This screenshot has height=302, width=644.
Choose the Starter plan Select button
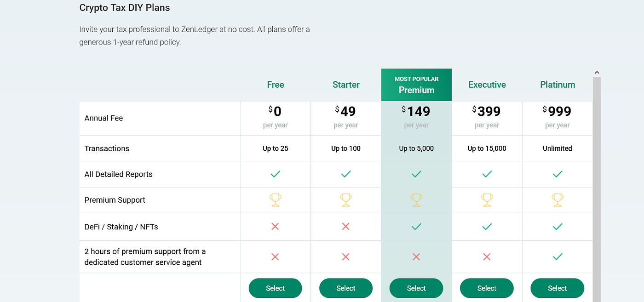pyautogui.click(x=346, y=288)
